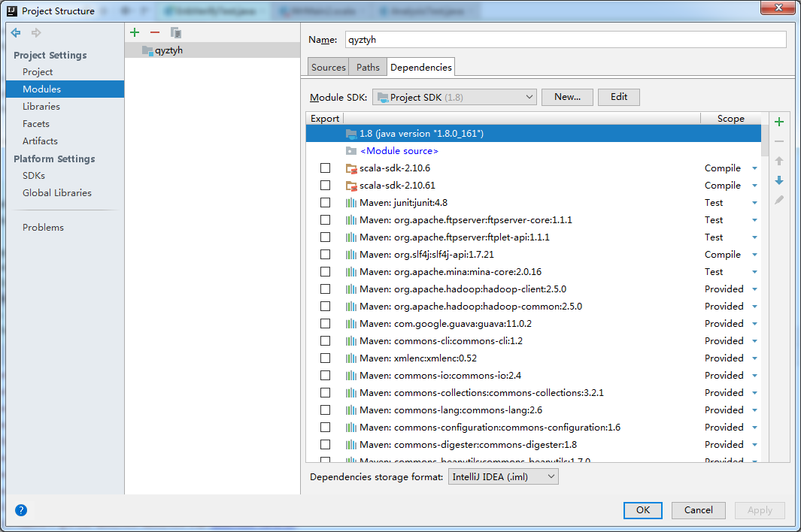Toggle export for slf4j-api:1.7.21

tap(326, 254)
